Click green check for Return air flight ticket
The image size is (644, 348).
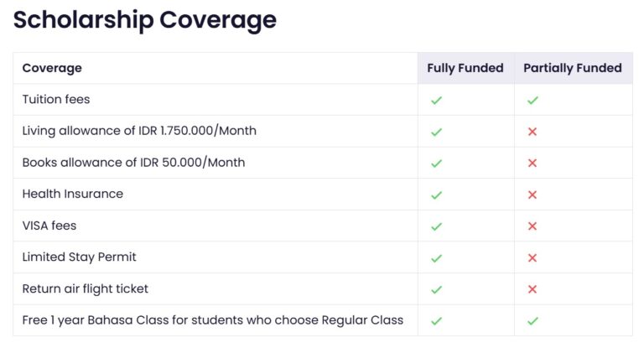pyautogui.click(x=436, y=289)
